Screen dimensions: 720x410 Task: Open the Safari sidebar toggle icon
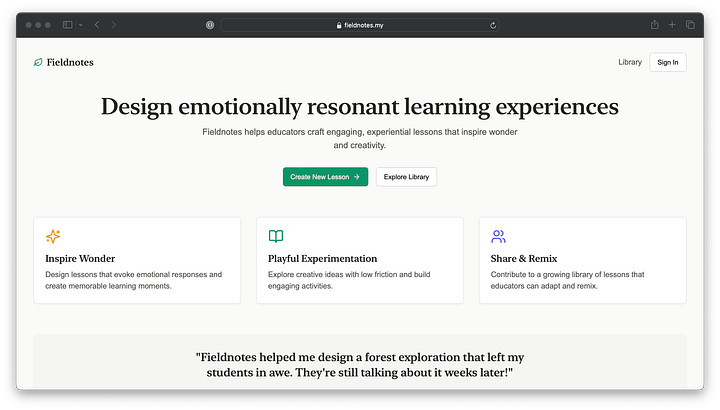coord(68,25)
